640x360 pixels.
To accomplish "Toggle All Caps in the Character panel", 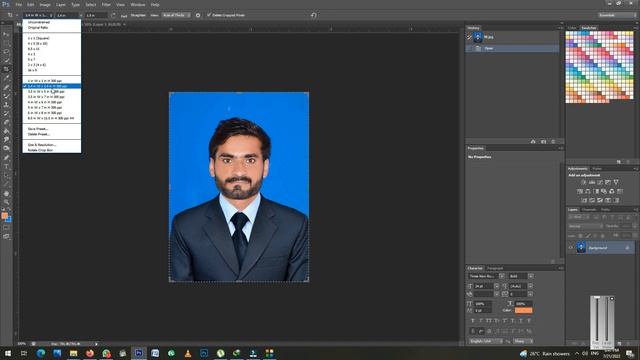I will point(489,321).
